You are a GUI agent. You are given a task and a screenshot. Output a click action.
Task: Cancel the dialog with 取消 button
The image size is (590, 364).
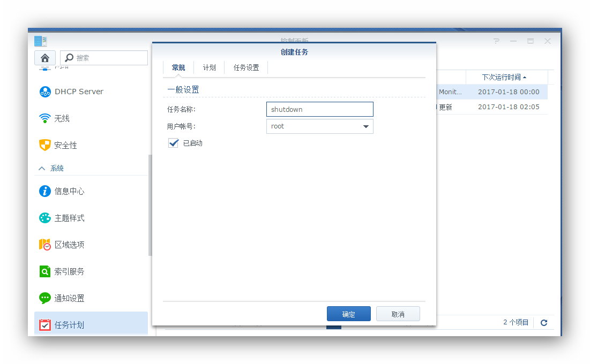tap(398, 314)
